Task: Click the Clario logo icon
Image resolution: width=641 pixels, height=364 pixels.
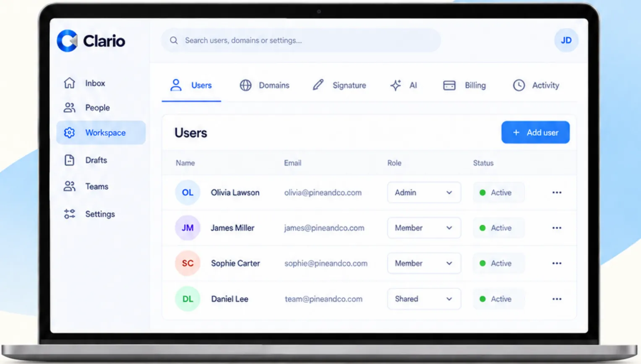Action: (x=68, y=41)
